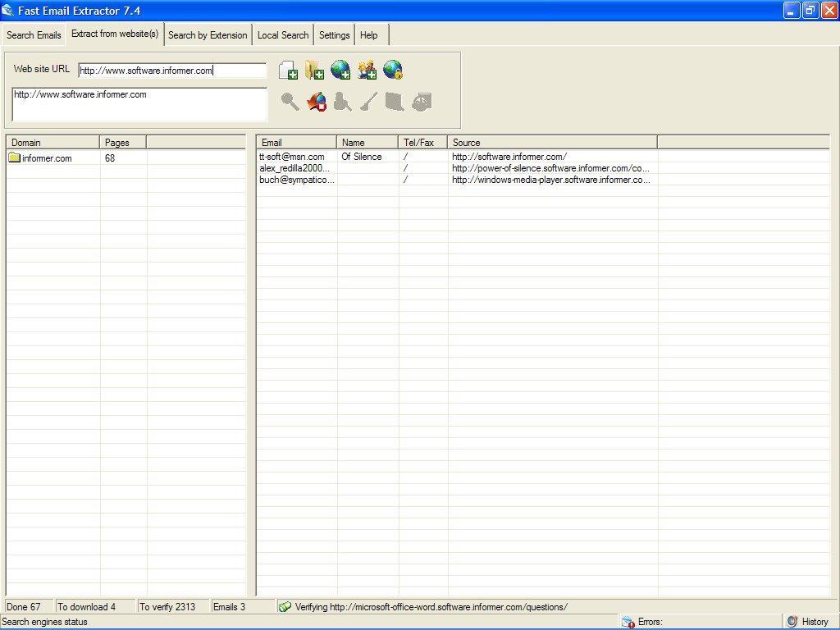Sort by the Name column header
Screen dimensions: 840x630
[x=367, y=143]
